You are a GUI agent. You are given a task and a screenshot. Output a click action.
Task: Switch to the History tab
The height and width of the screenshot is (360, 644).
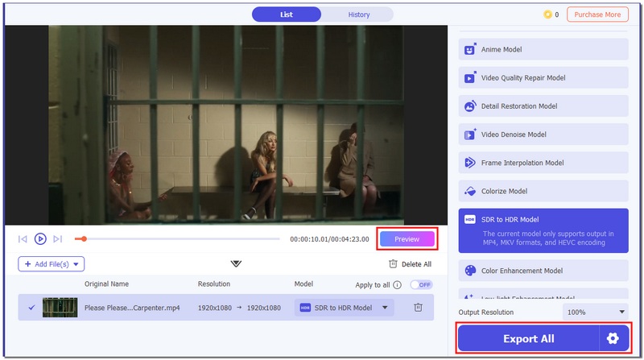[x=359, y=14]
